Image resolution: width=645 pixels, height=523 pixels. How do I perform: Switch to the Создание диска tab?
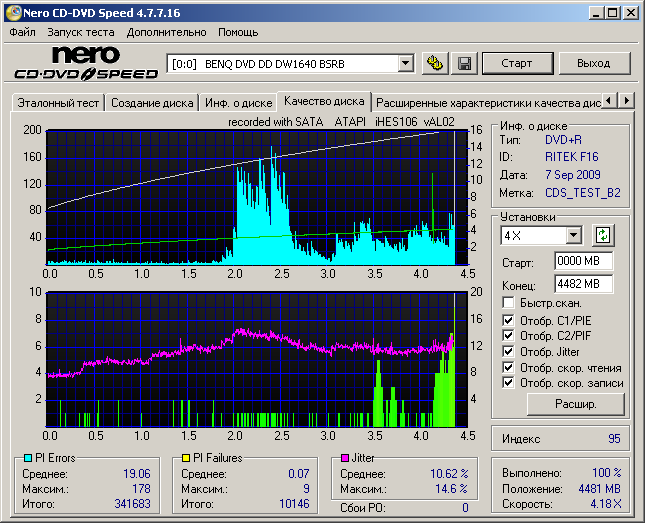pyautogui.click(x=152, y=102)
